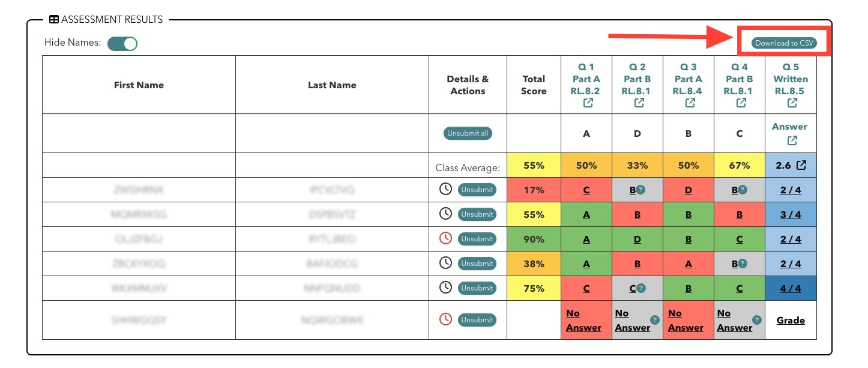
Task: Open Q 3 Part A external link icon
Action: [690, 103]
